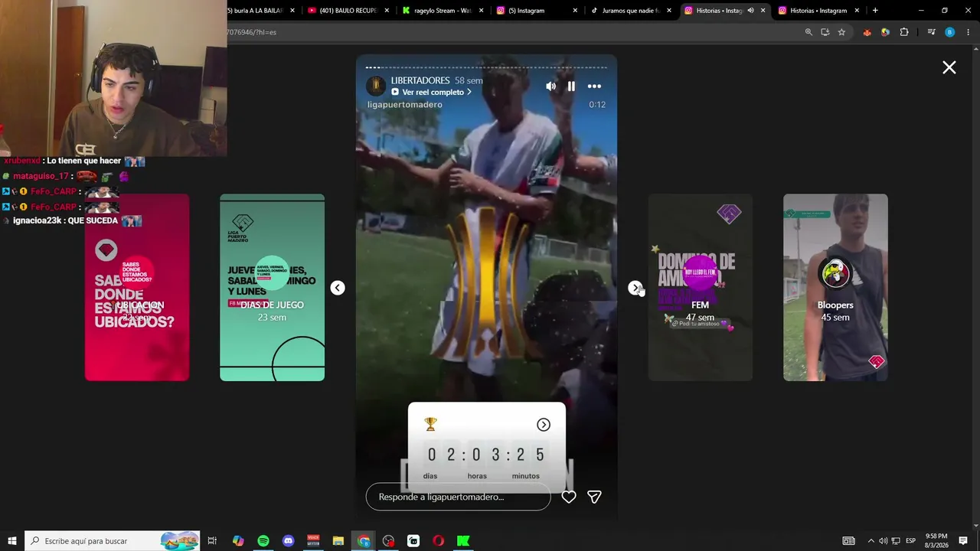Open the Chrome media controls button
The width and height of the screenshot is (980, 551).
(931, 32)
